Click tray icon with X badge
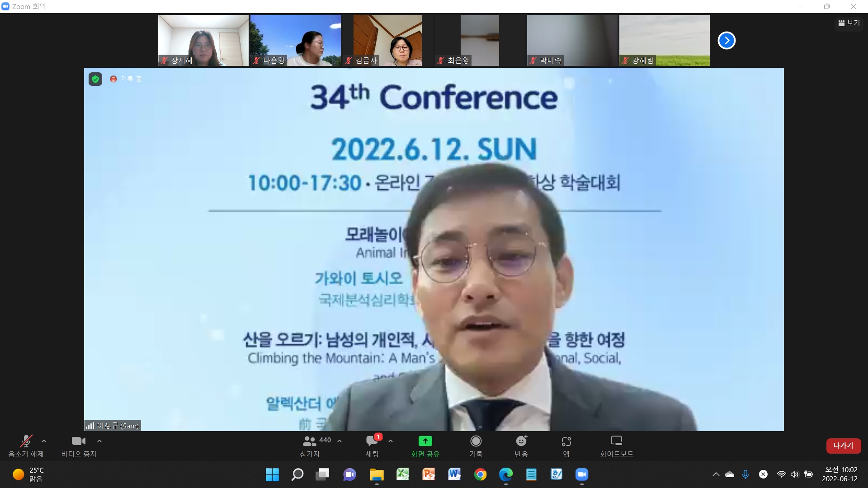868x488 pixels. point(763,474)
